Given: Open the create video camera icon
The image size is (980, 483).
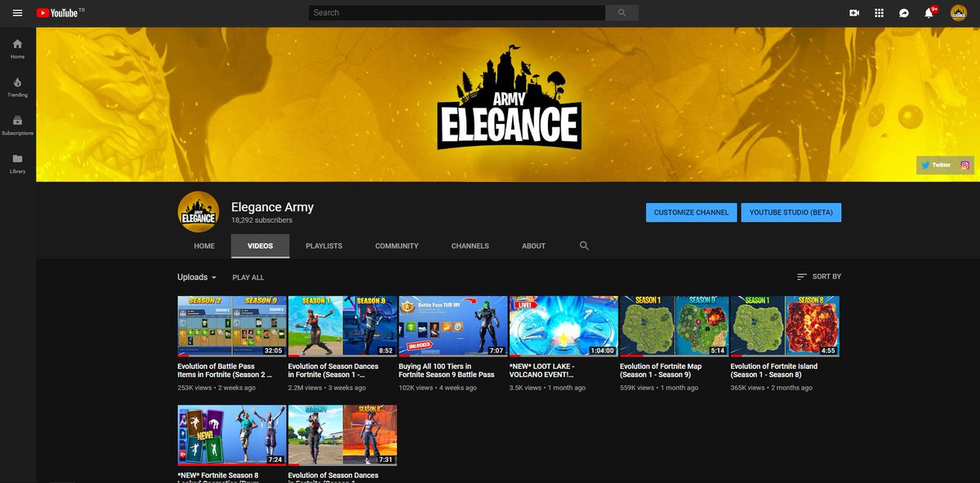Looking at the screenshot, I should (x=854, y=13).
